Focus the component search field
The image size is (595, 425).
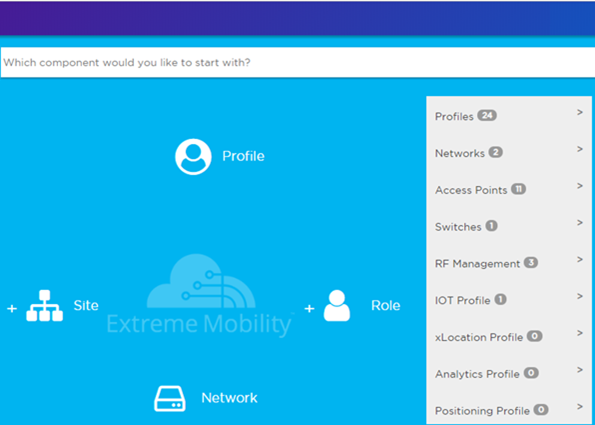pos(298,62)
